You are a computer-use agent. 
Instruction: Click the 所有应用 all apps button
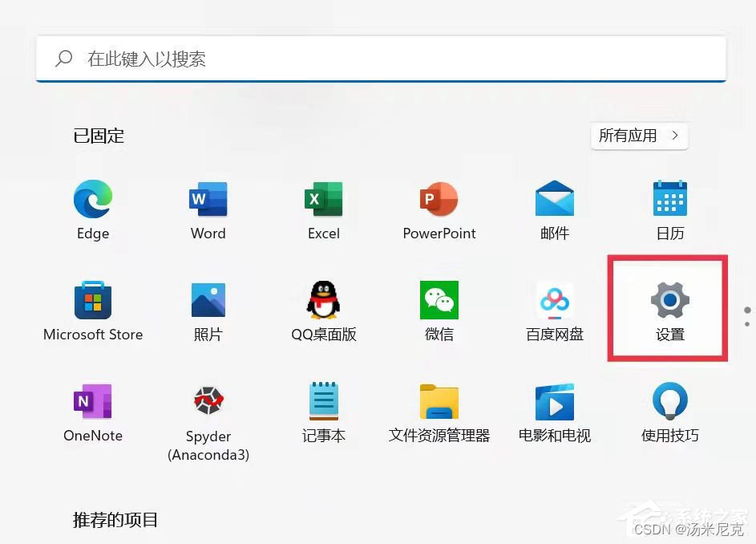639,136
